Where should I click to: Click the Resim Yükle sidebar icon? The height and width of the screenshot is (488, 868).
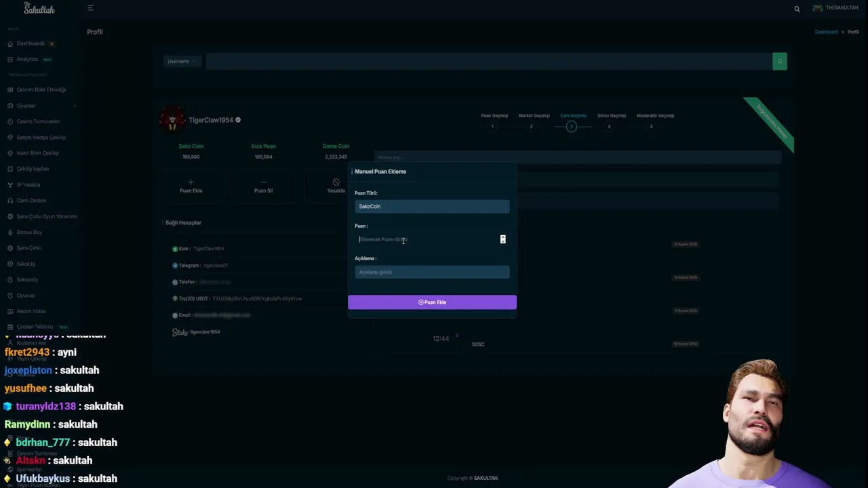[x=10, y=311]
